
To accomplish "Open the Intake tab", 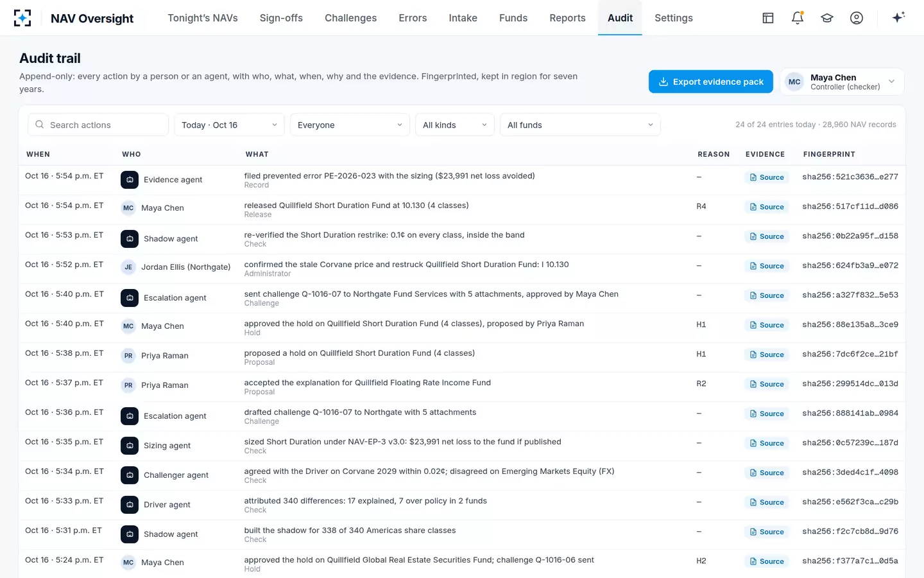I will (x=463, y=18).
